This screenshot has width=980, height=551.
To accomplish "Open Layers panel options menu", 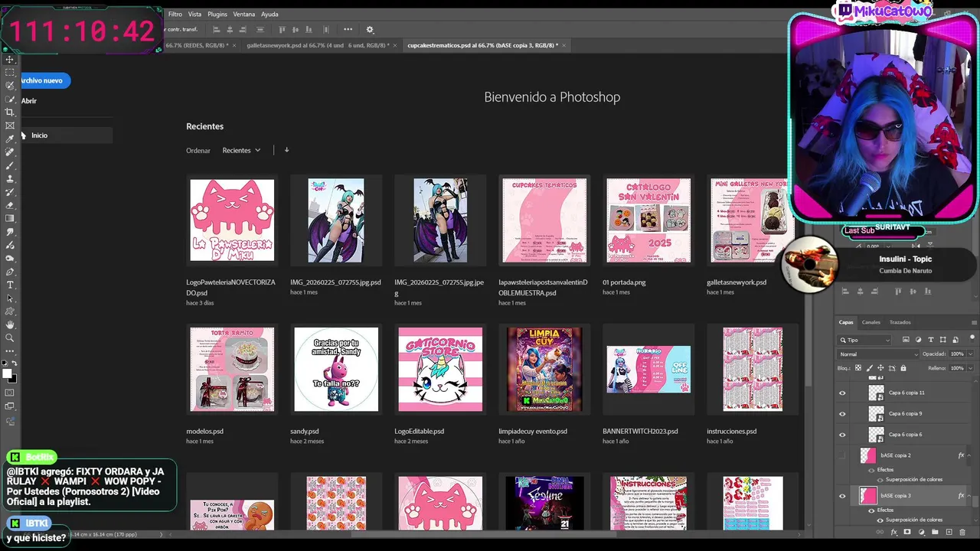I will tap(974, 322).
